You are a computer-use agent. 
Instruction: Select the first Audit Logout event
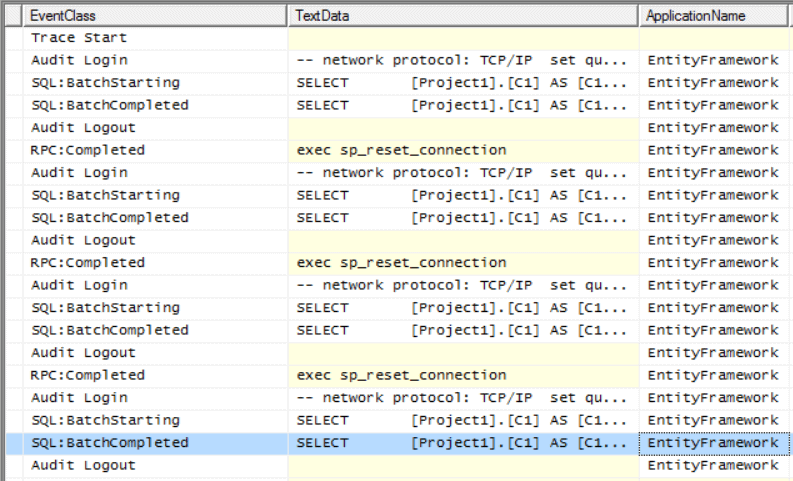397,128
